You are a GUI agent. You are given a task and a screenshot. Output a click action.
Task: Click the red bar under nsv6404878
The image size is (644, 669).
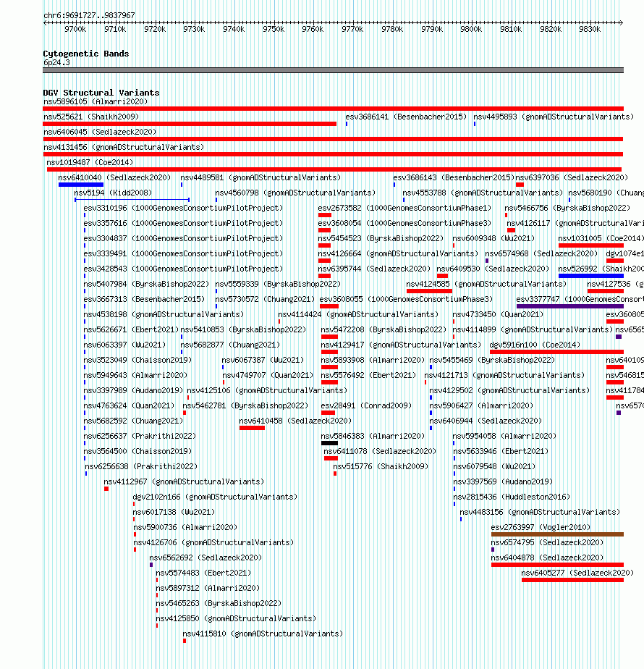(x=557, y=565)
